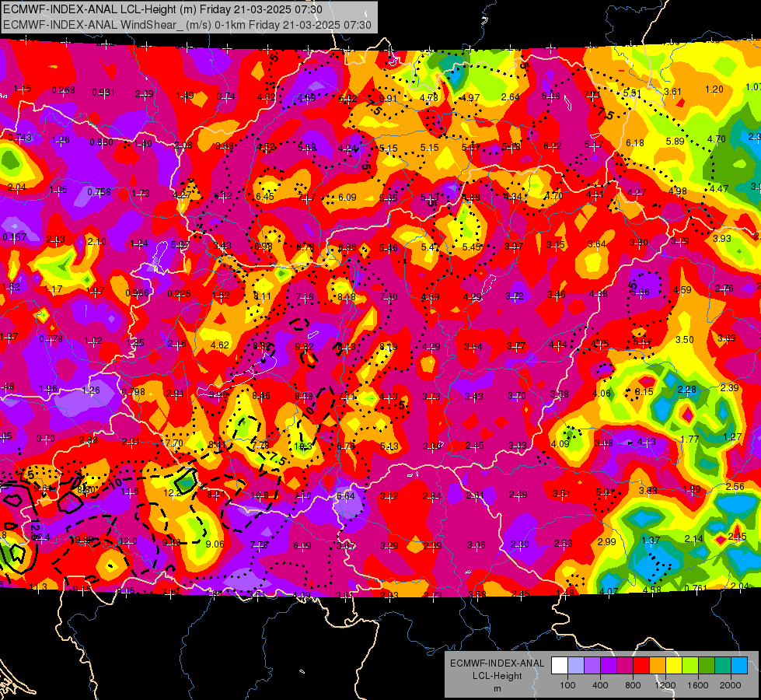Select the teal legend color swatch
This screenshot has width=761, height=700.
[x=723, y=665]
